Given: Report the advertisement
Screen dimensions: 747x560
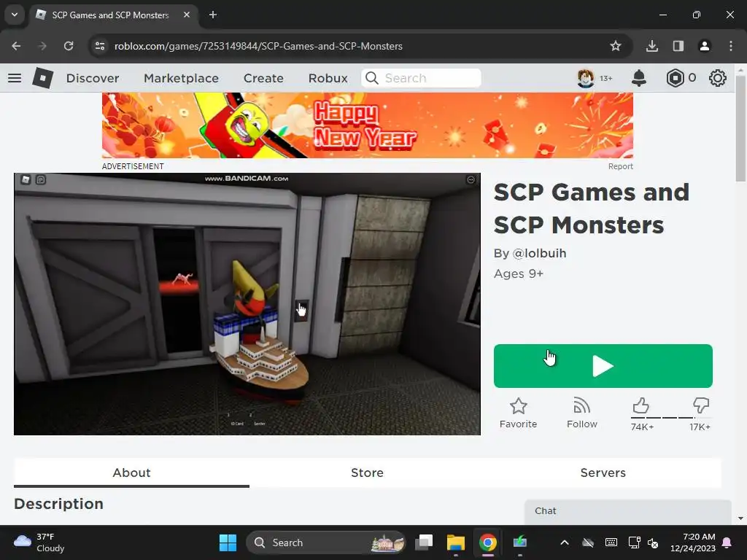Looking at the screenshot, I should pyautogui.click(x=620, y=166).
